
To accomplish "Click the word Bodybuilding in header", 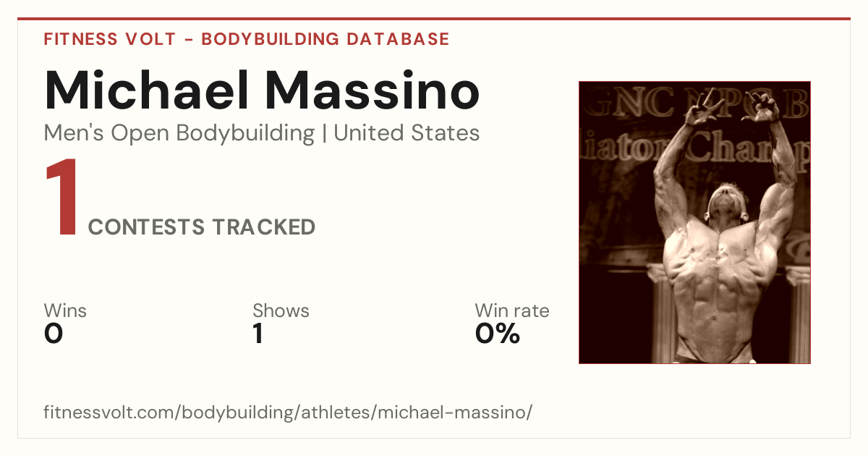I will click(271, 39).
